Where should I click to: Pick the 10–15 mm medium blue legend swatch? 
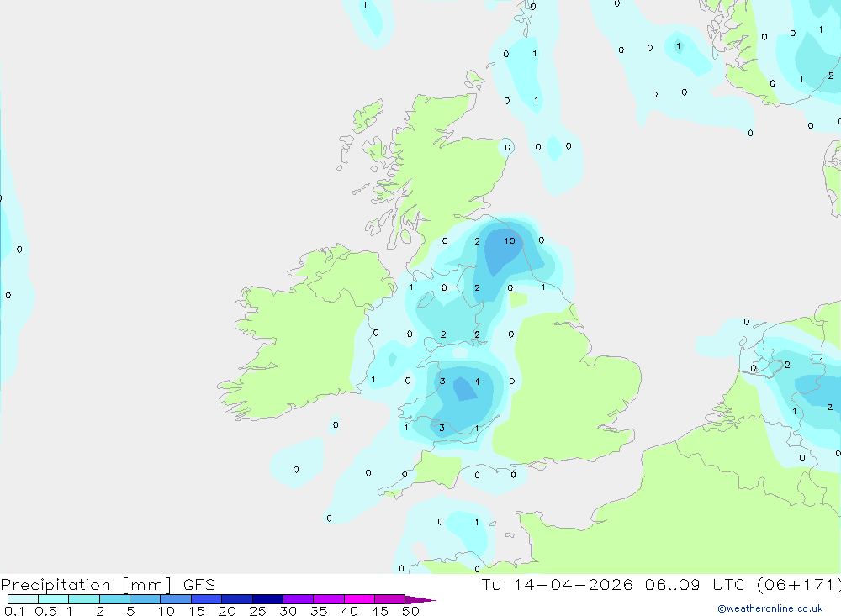click(x=176, y=599)
